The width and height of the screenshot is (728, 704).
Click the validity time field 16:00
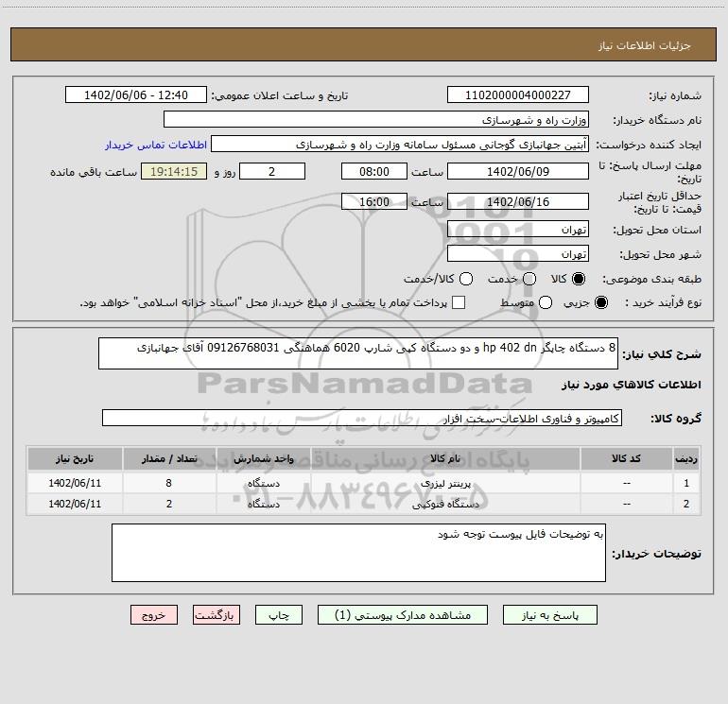(x=374, y=201)
